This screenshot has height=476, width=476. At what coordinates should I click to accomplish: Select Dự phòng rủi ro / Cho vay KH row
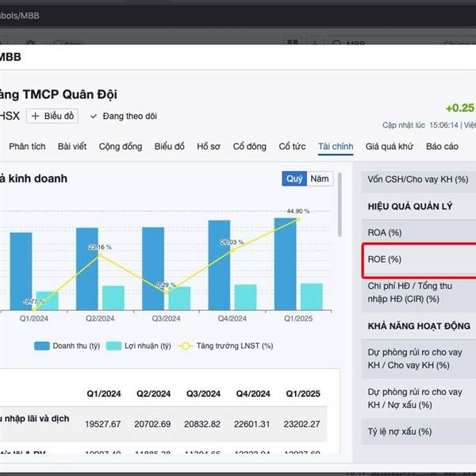(419, 359)
